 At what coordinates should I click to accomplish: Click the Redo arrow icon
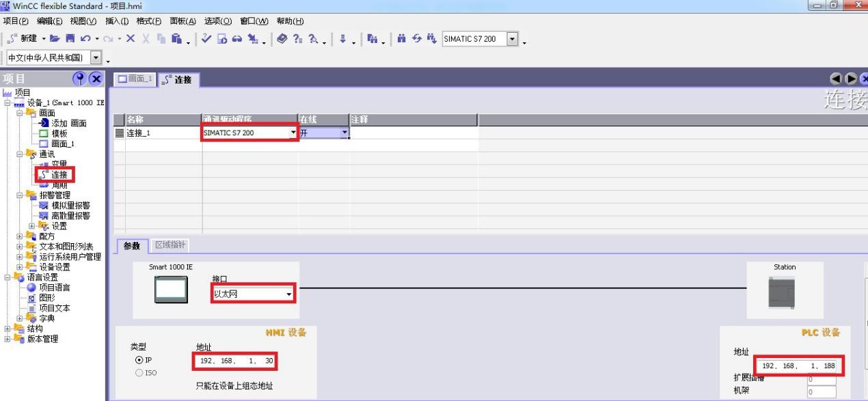[107, 39]
